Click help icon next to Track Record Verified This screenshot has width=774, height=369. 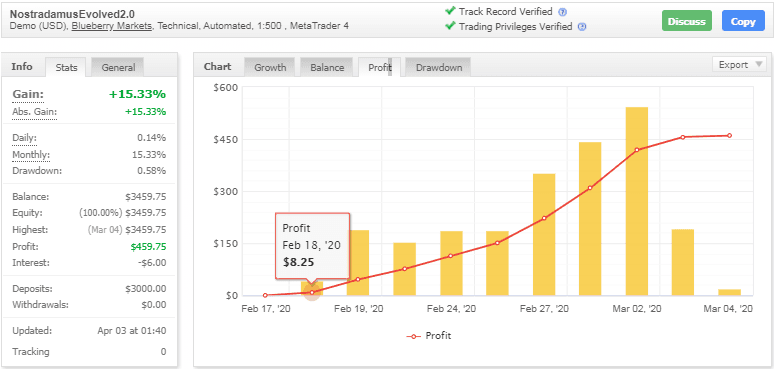[562, 12]
